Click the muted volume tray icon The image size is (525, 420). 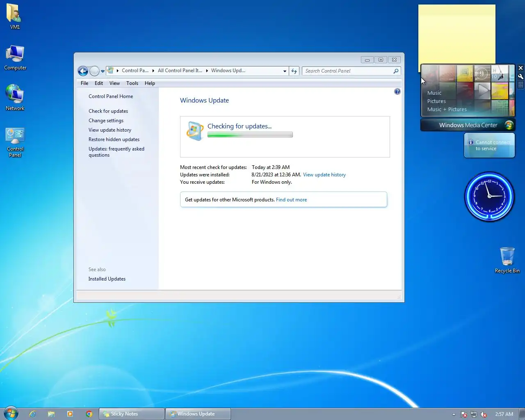(484, 414)
